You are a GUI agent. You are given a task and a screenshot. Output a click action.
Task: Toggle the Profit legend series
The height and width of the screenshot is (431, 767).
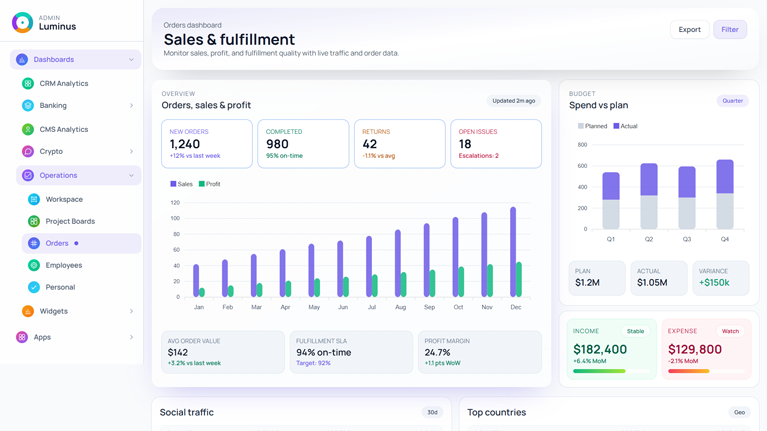(210, 184)
